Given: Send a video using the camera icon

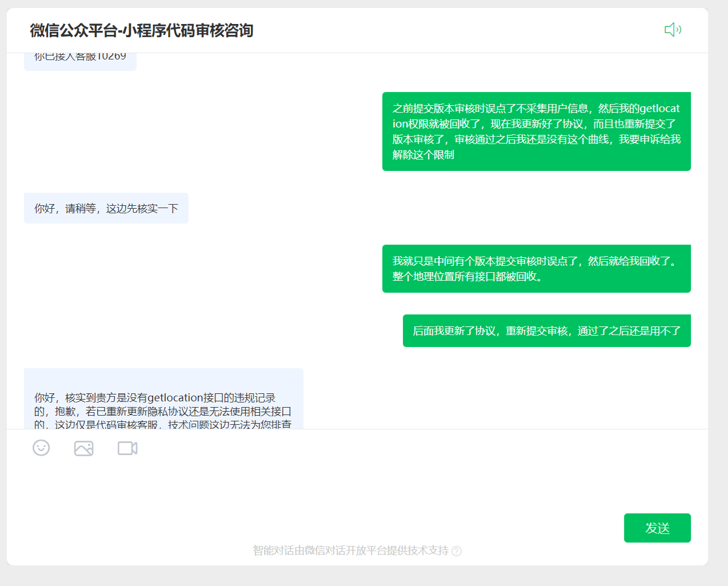Looking at the screenshot, I should tap(127, 448).
